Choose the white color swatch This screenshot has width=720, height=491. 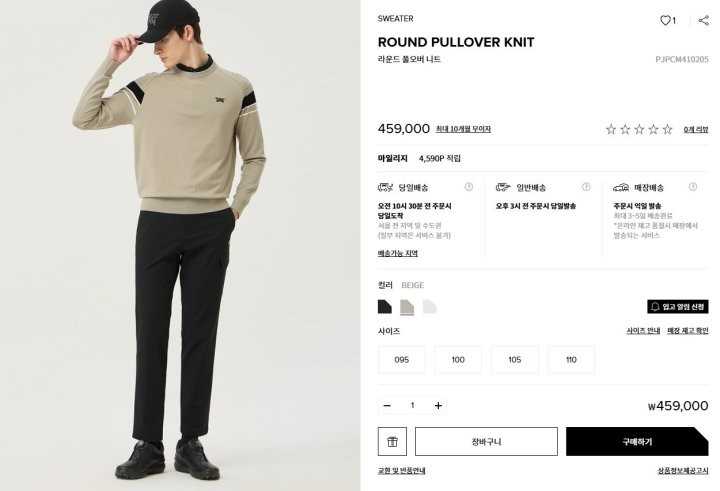pos(429,307)
